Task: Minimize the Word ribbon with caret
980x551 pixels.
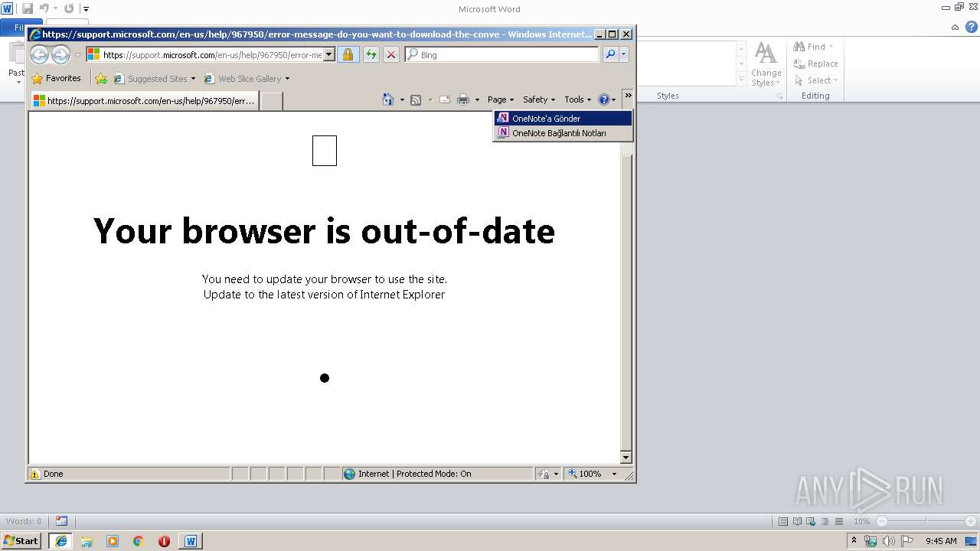Action: tap(955, 27)
